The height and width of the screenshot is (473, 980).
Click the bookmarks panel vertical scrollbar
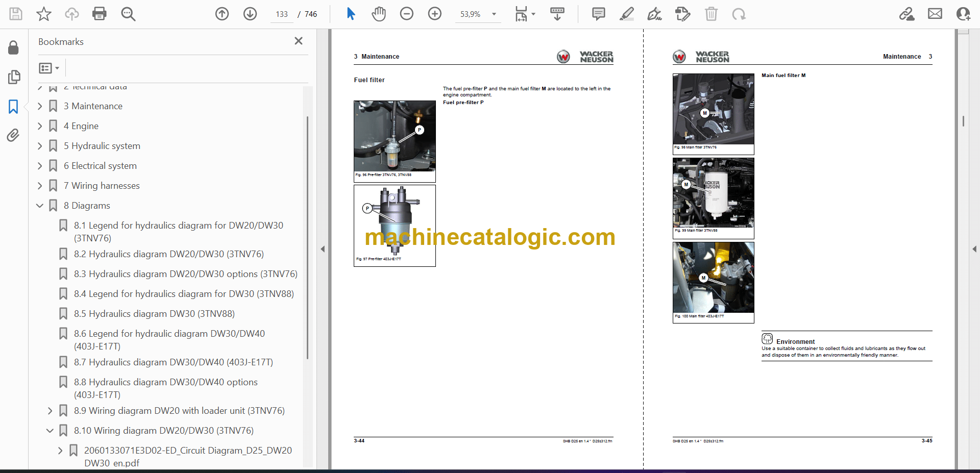pyautogui.click(x=307, y=237)
